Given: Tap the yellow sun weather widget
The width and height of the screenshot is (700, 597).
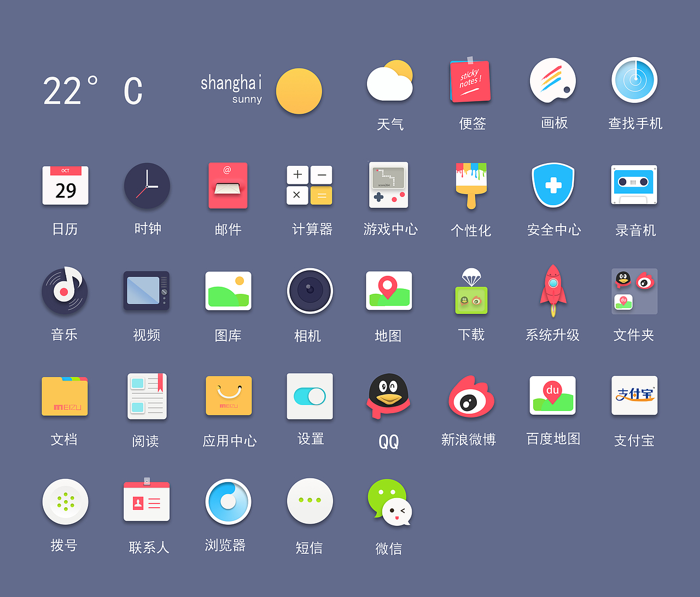Looking at the screenshot, I should tap(299, 91).
